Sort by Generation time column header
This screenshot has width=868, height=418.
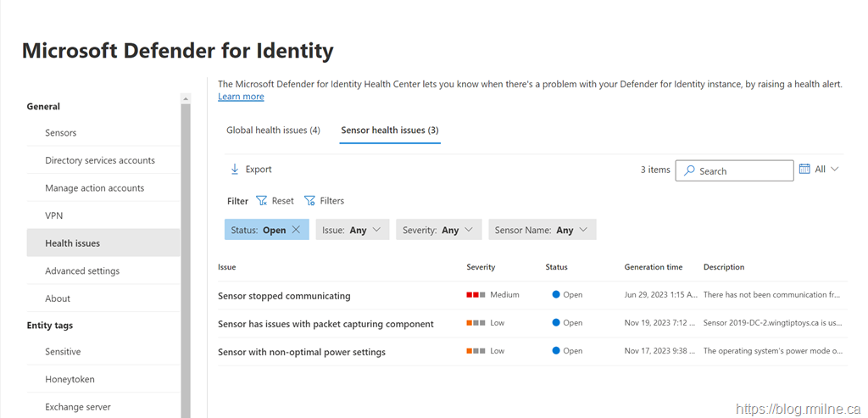tap(653, 267)
